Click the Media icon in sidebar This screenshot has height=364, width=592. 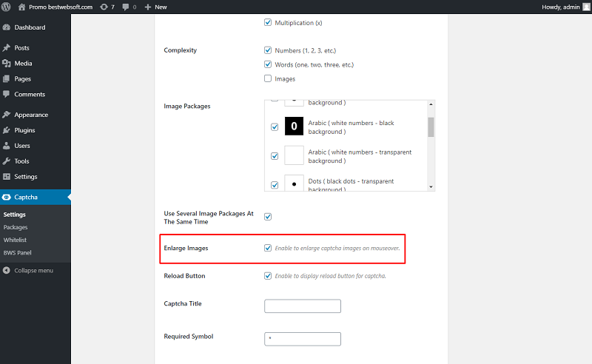pyautogui.click(x=7, y=63)
